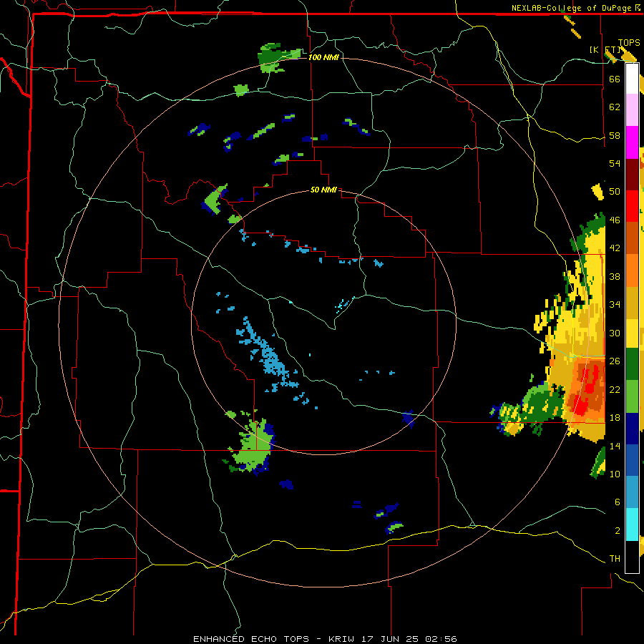This screenshot has width=644, height=644.
Task: Click the TH threshold legend label
Action: click(x=615, y=559)
